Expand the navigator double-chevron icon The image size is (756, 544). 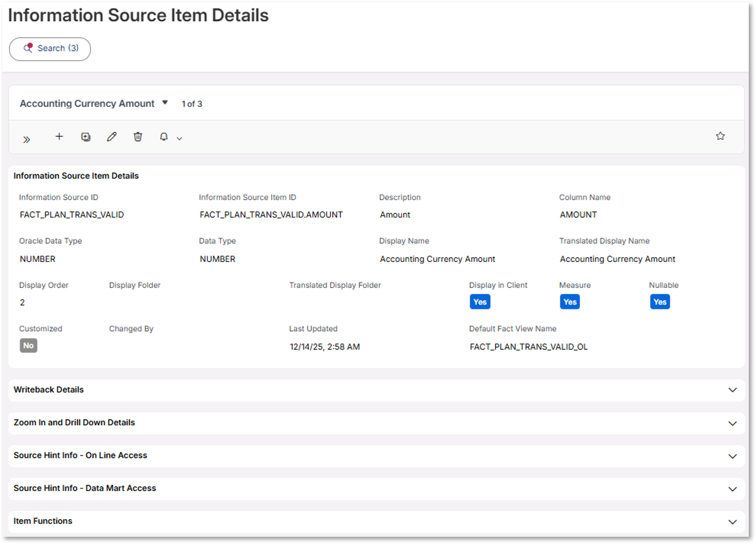27,139
